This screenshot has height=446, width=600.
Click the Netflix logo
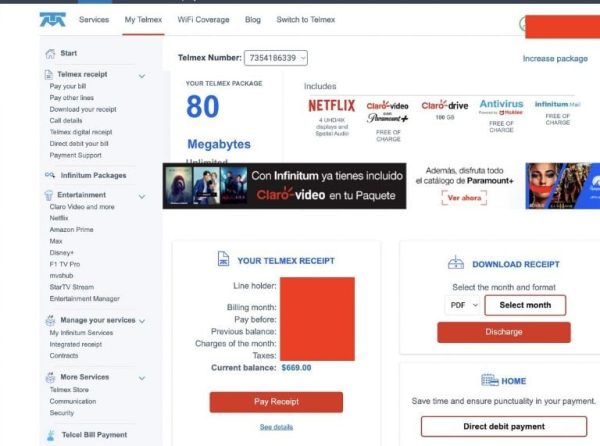pyautogui.click(x=332, y=106)
